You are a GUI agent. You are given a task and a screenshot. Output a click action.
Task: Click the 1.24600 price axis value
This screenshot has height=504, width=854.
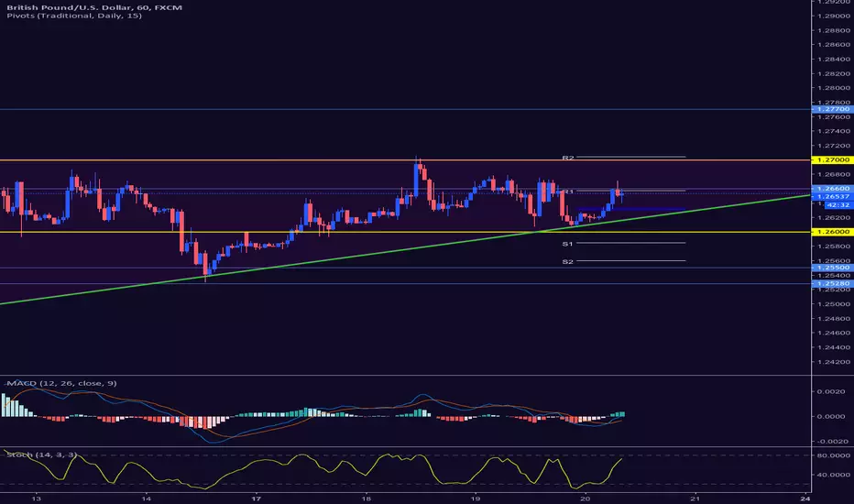pyautogui.click(x=833, y=333)
